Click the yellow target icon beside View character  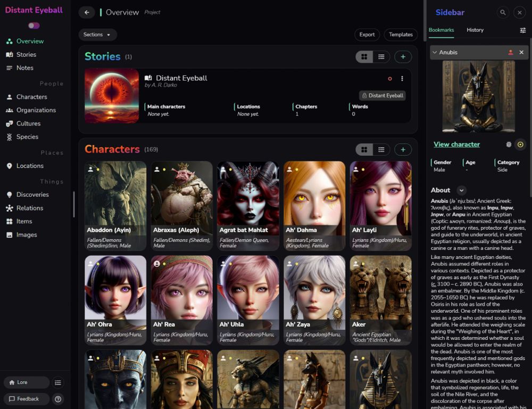520,145
